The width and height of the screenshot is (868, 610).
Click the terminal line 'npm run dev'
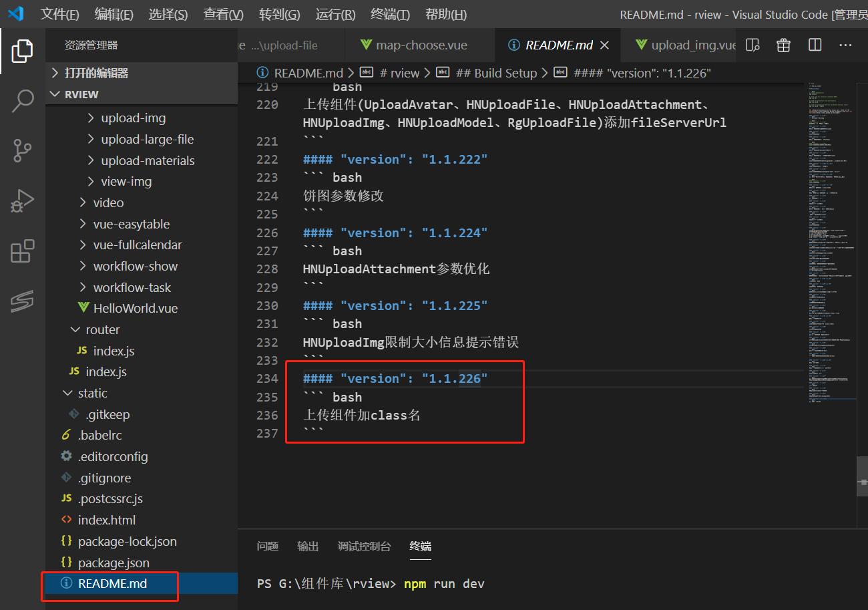444,583
